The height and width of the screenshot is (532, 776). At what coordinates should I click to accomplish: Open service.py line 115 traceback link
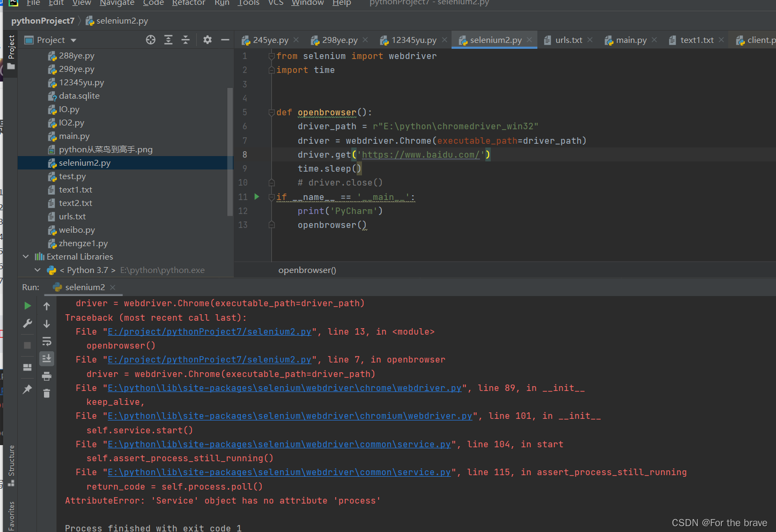[279, 472]
